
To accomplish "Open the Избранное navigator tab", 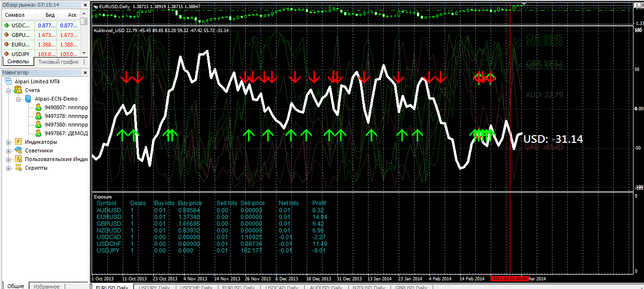I will [x=47, y=286].
